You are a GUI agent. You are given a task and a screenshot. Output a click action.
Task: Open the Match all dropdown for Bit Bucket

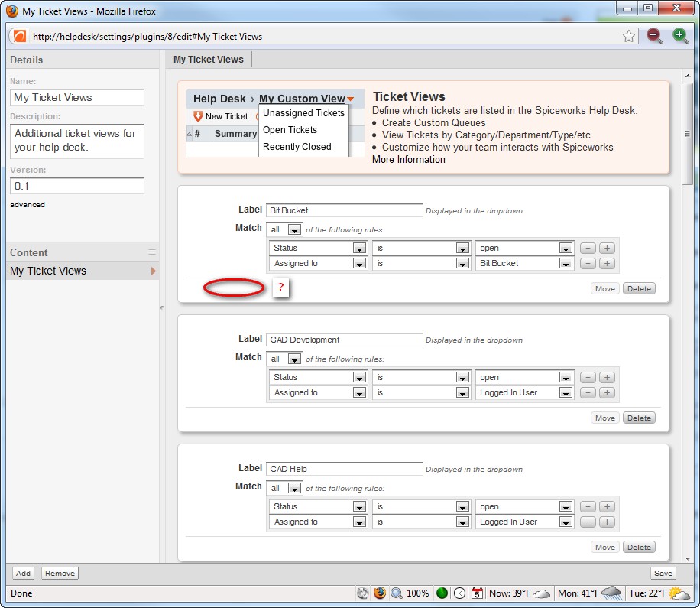(295, 228)
